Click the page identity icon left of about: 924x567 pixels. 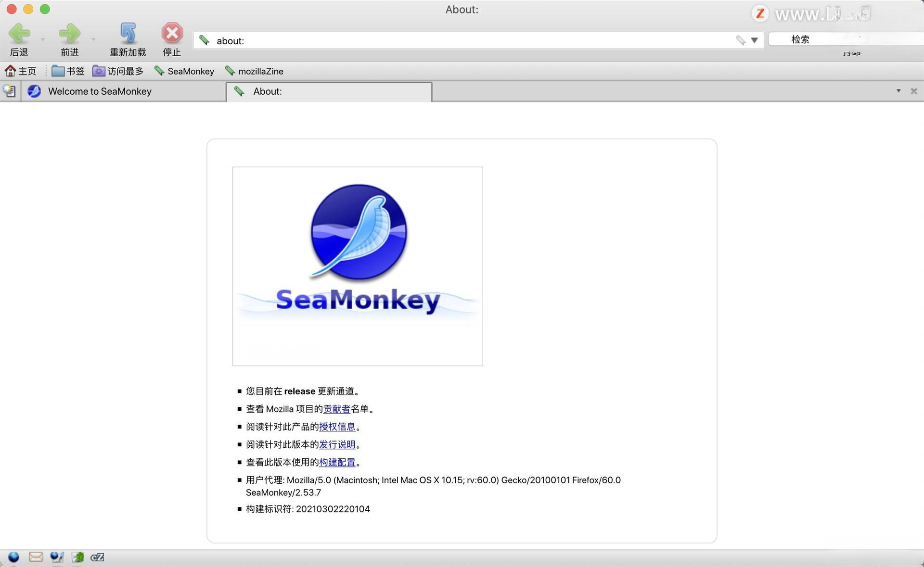204,40
